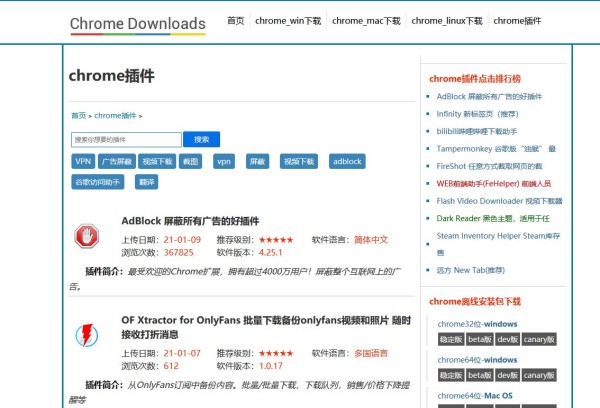Open the AdBlock 屏蔽所有广告的好插件 title link
Screen dimensions: 600x408
(x=190, y=221)
